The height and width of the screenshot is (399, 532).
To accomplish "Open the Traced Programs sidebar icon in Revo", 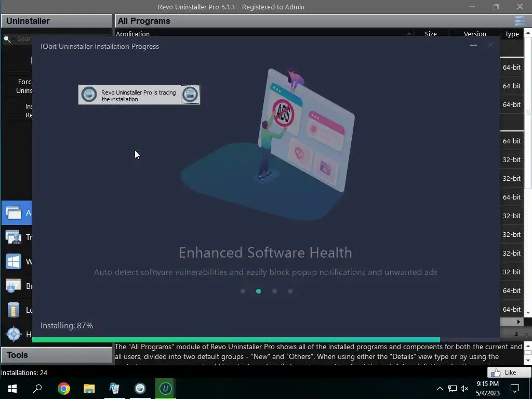I will coord(13,237).
